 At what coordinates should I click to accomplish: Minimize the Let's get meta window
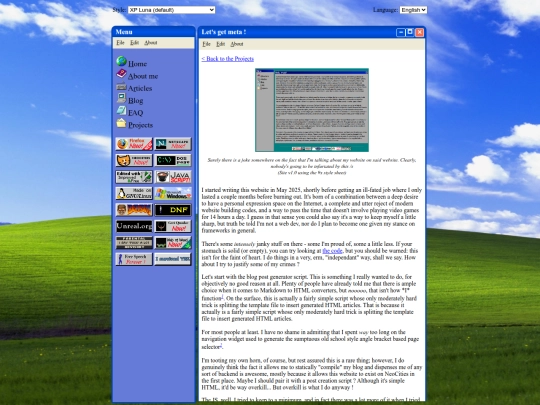coord(401,33)
